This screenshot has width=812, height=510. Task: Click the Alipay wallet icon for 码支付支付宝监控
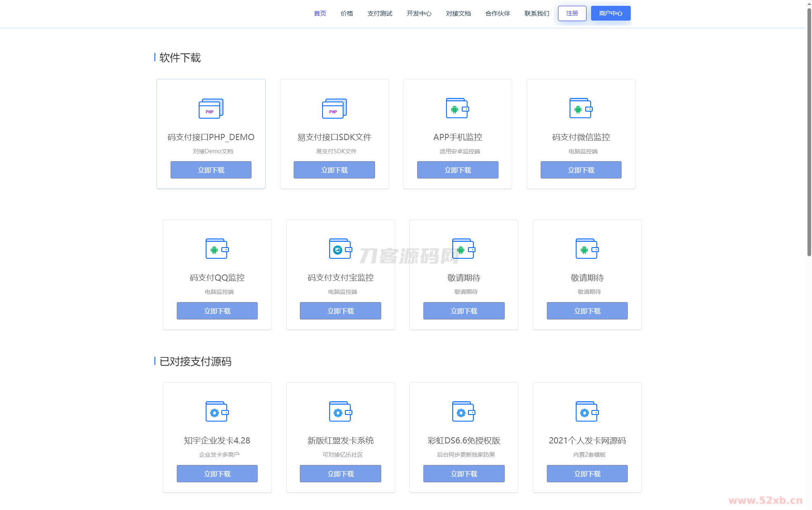pos(340,249)
